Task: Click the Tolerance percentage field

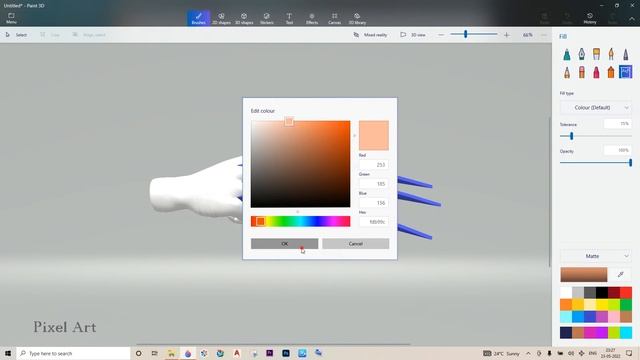Action: [x=617, y=124]
